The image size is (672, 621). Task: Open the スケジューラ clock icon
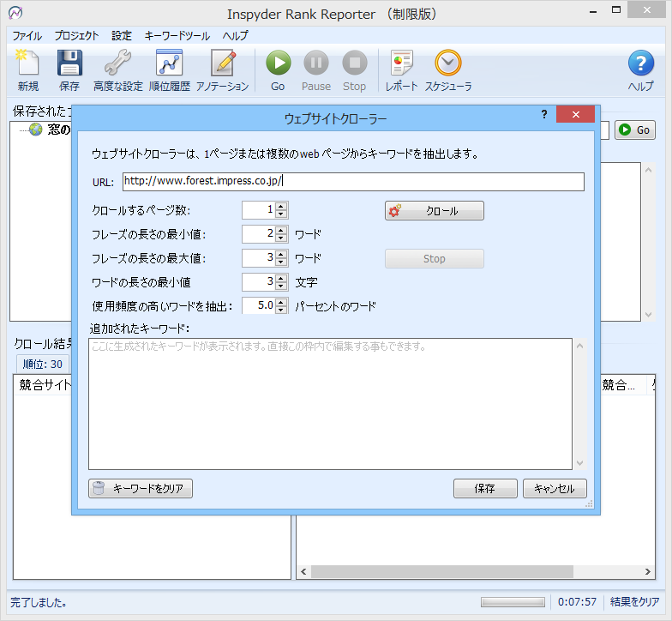point(448,70)
